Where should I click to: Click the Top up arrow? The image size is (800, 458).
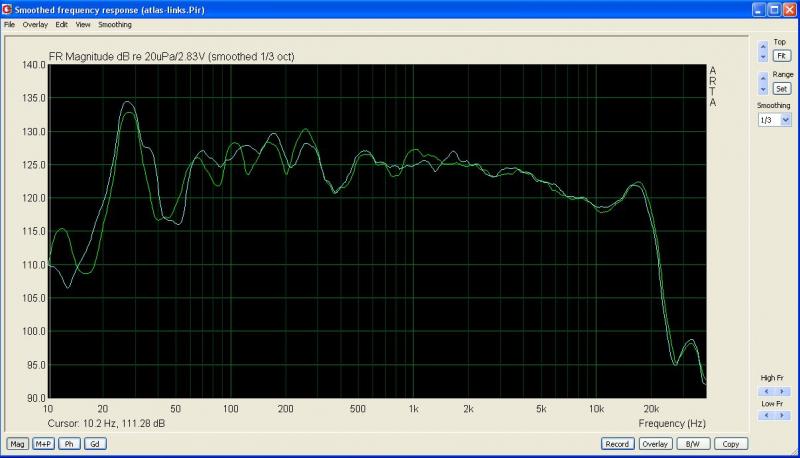coord(763,47)
